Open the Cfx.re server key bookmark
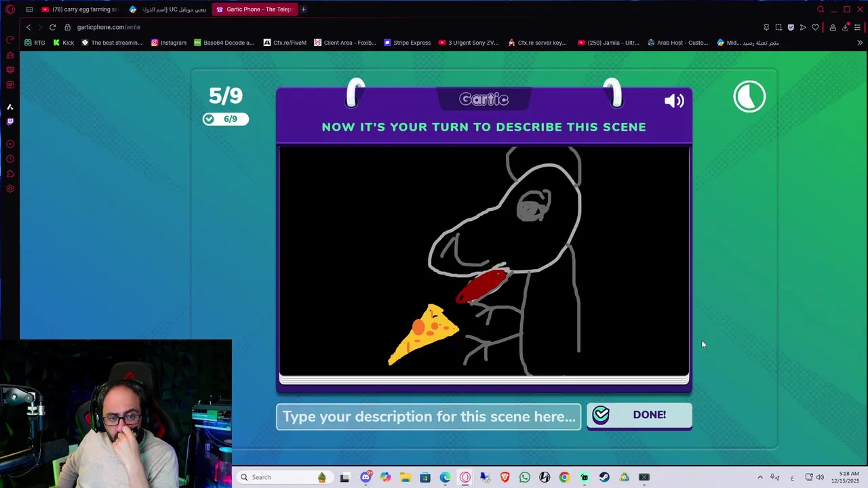This screenshot has height=488, width=868. pyautogui.click(x=537, y=43)
